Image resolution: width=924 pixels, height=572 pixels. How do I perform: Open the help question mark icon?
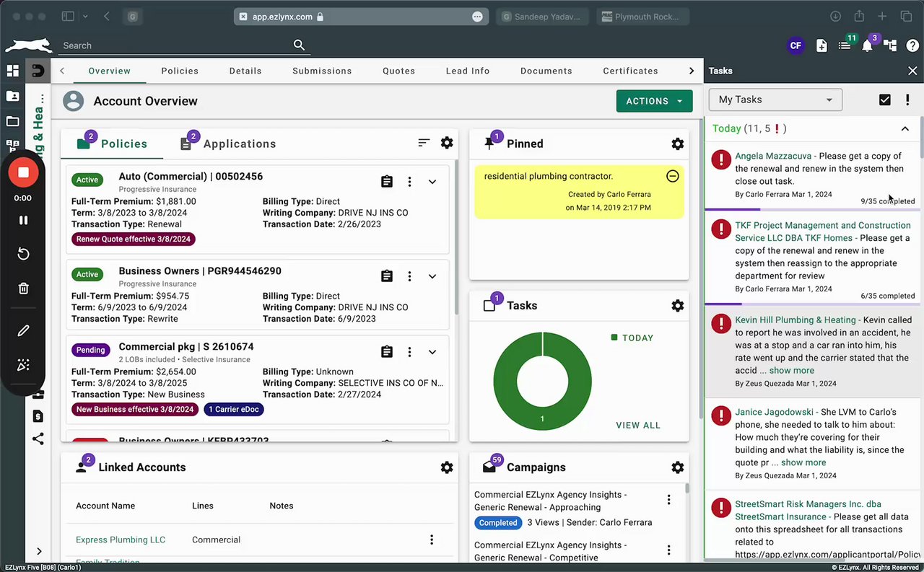912,45
